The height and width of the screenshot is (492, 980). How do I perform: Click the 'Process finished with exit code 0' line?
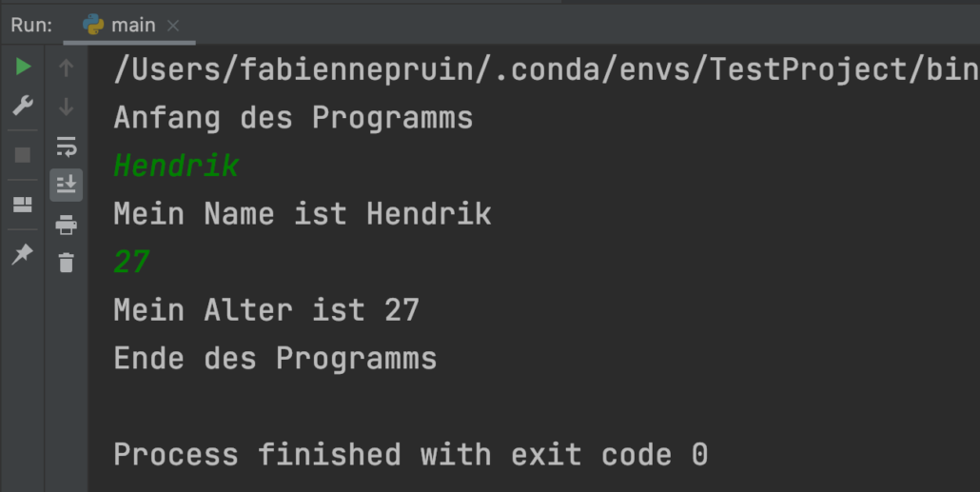(410, 454)
